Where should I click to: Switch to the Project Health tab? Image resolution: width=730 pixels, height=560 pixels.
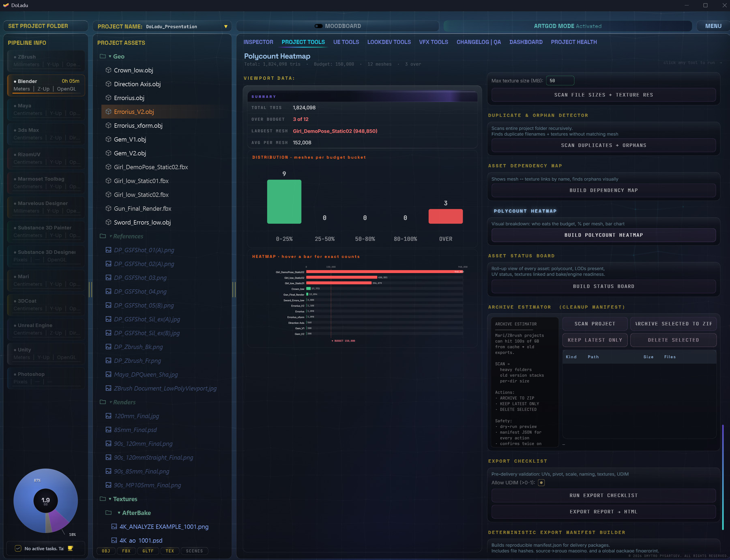(x=574, y=42)
